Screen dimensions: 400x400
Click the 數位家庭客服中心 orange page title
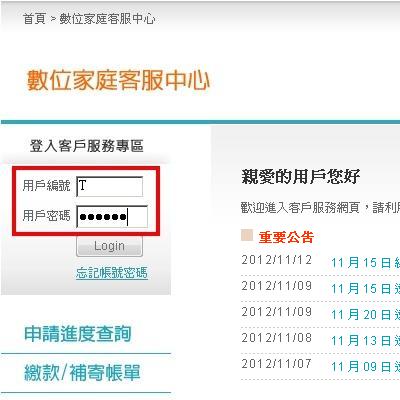click(x=118, y=80)
